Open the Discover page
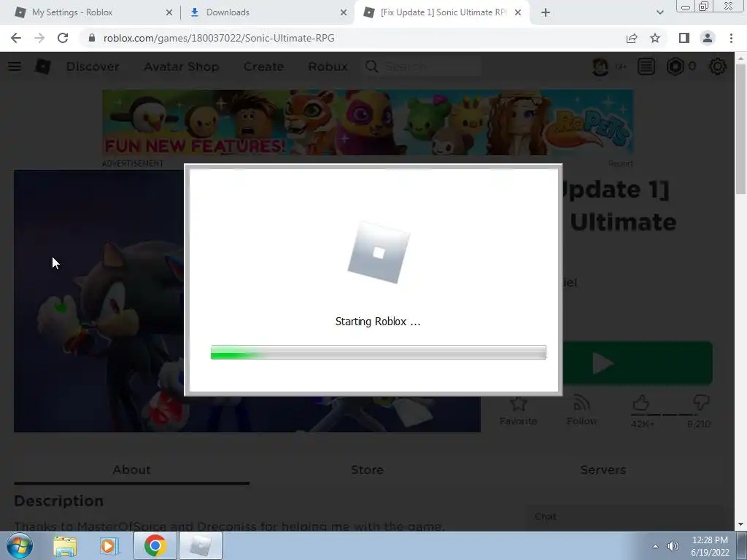 [93, 66]
